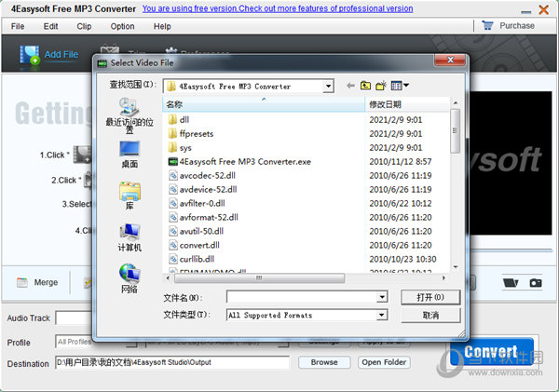Click the Convert button
Screen dimensions: 559x392
tap(492, 352)
